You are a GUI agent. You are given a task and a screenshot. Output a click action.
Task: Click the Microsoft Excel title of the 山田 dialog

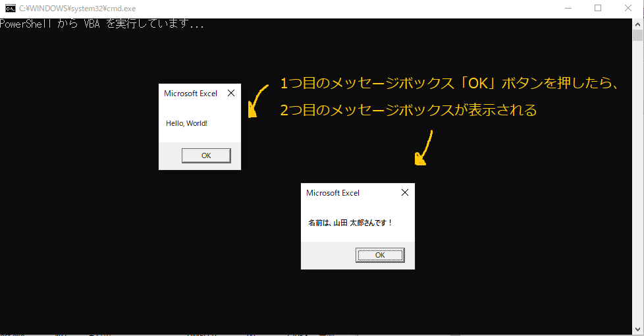pyautogui.click(x=333, y=193)
